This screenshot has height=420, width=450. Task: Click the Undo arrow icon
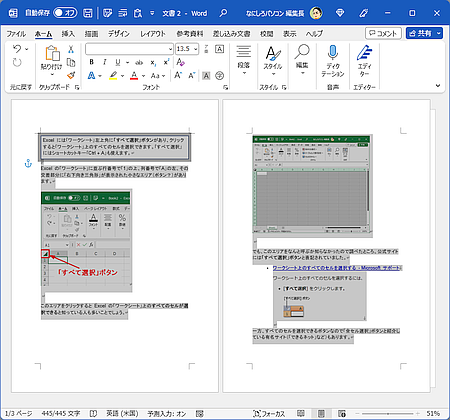pyautogui.click(x=17, y=49)
